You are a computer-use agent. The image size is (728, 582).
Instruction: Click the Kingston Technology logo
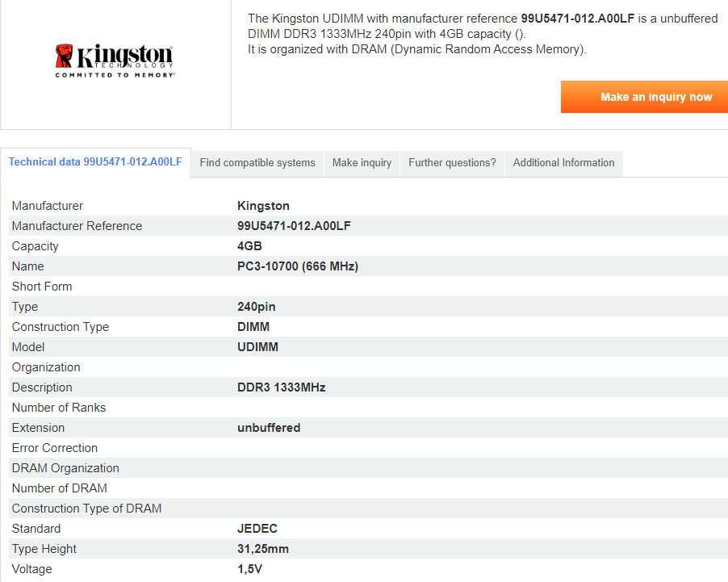[x=115, y=61]
